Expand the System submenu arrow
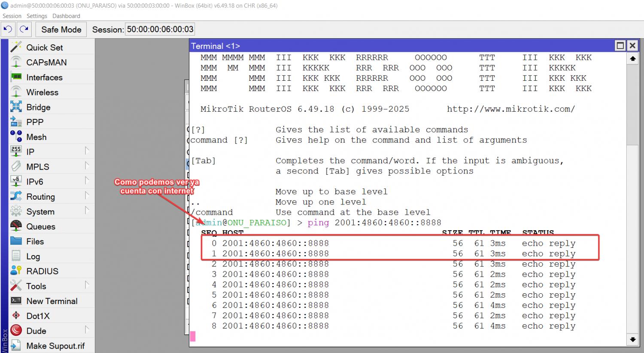This screenshot has height=353, width=644. [87, 210]
